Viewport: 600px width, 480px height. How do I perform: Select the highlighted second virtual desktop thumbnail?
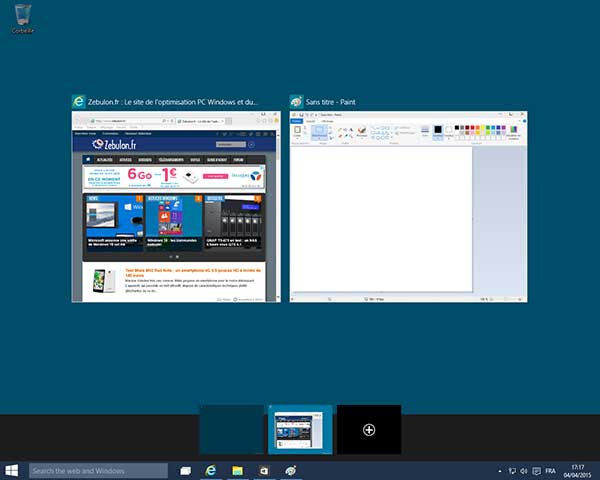[x=300, y=429]
